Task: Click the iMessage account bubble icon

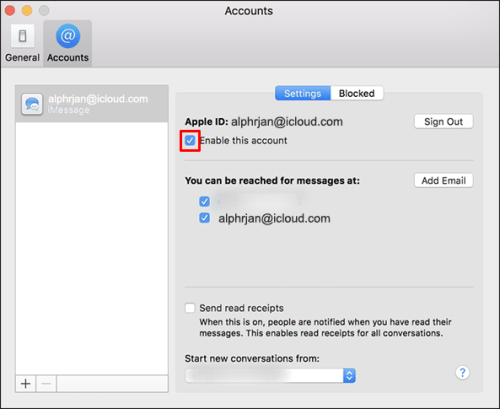Action: point(32,104)
